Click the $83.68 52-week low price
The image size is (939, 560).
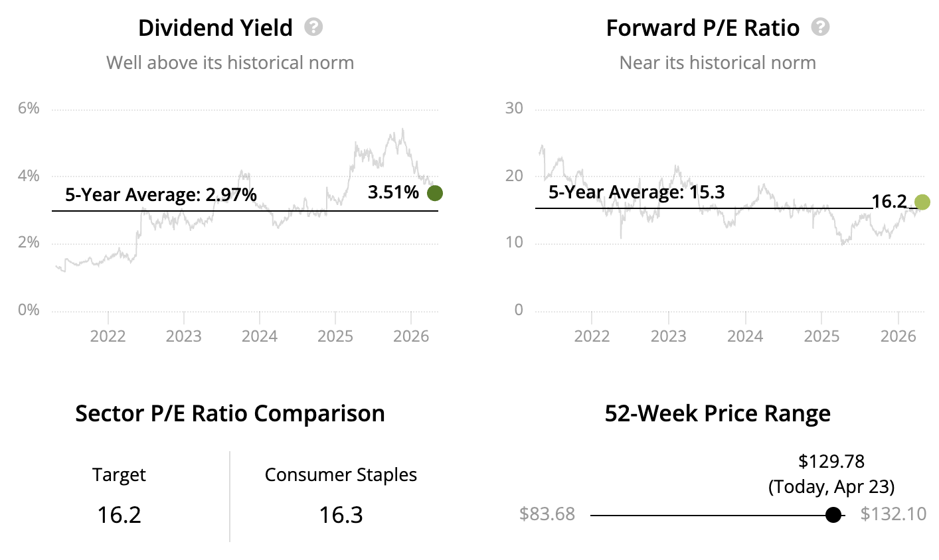click(x=547, y=514)
